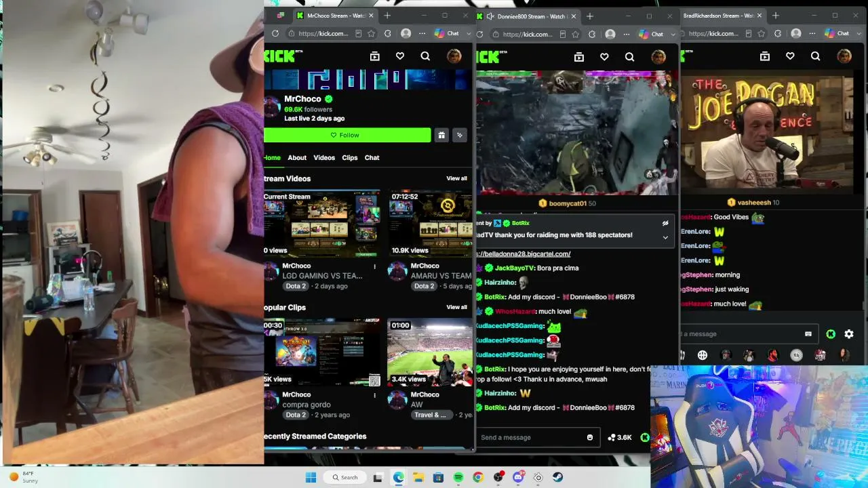Switch to the About tab on MrChoco

(x=297, y=157)
